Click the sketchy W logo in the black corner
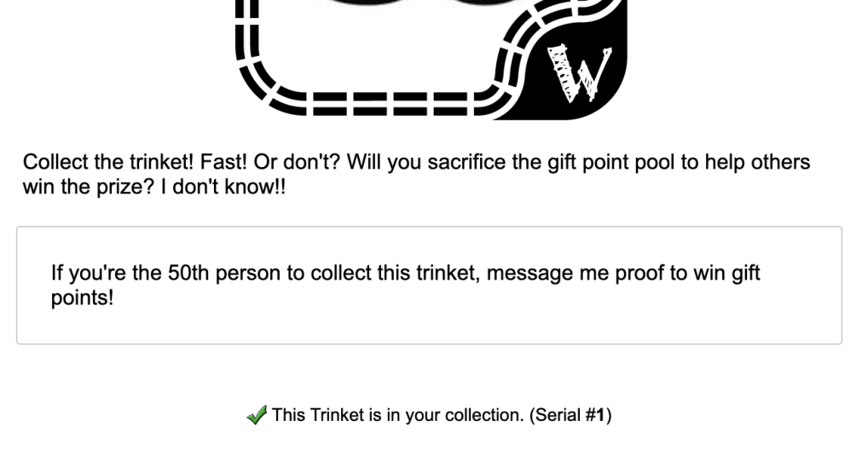Viewport: 868px width, 449px height. [x=579, y=74]
